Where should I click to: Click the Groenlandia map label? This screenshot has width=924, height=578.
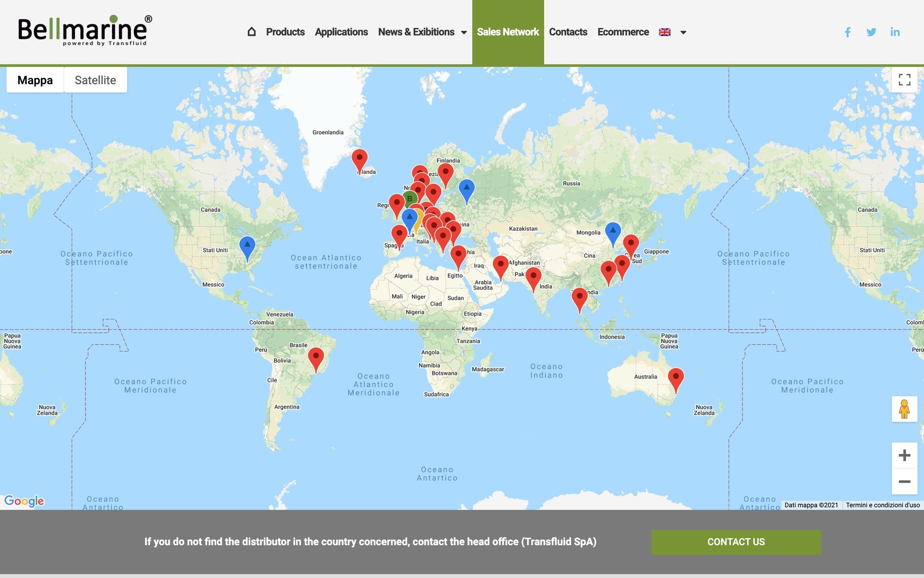pos(328,132)
